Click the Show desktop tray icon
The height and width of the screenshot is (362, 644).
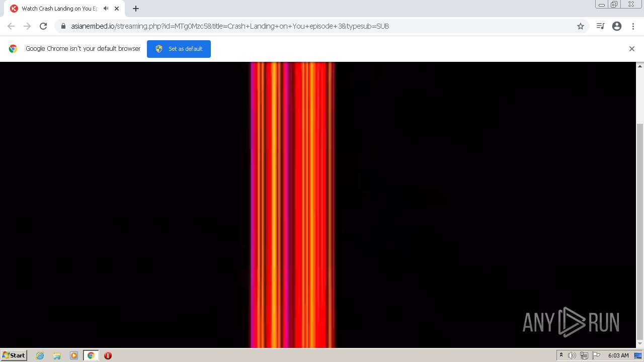click(x=638, y=355)
